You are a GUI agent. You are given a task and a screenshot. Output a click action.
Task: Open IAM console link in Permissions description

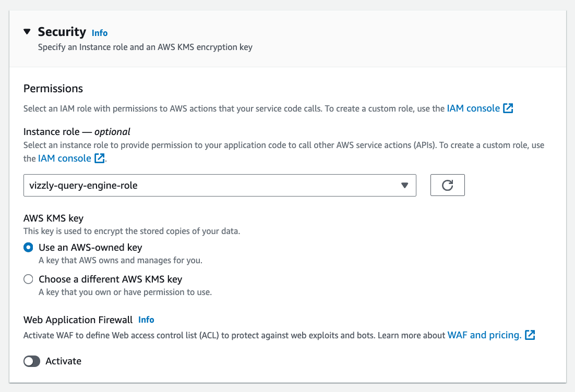pyautogui.click(x=473, y=108)
